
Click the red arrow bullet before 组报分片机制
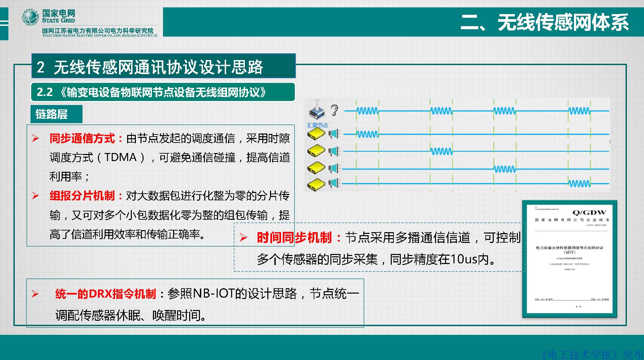click(36, 196)
